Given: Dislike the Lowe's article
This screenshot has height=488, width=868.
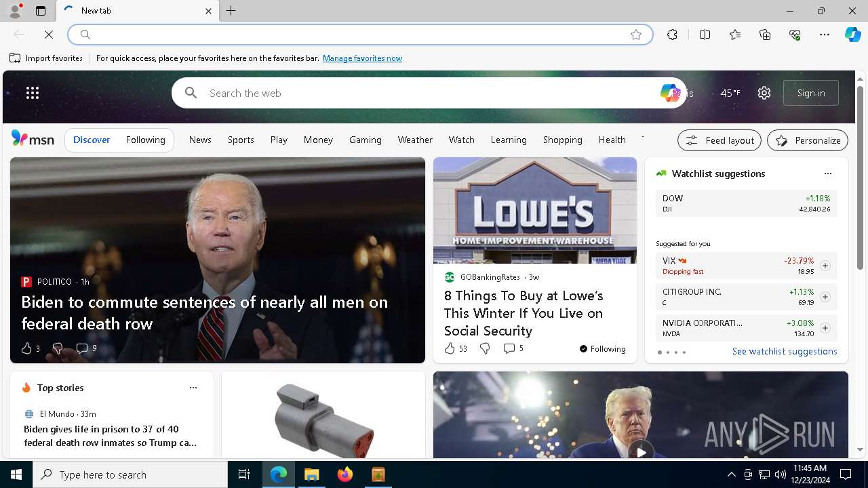Looking at the screenshot, I should pyautogui.click(x=485, y=348).
